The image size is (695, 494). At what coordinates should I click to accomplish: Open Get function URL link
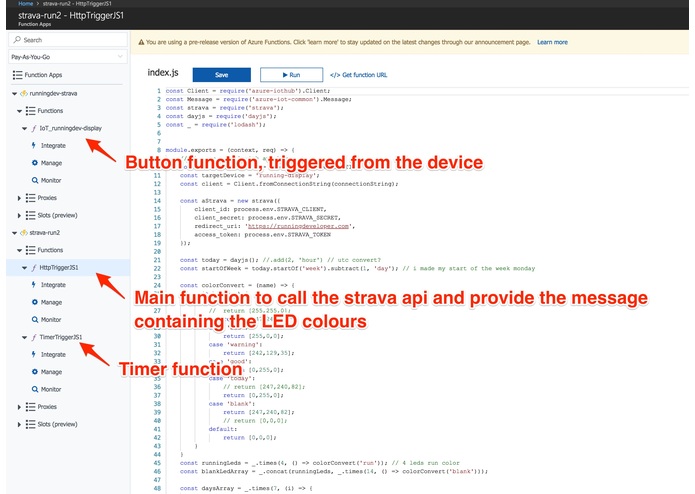[359, 75]
